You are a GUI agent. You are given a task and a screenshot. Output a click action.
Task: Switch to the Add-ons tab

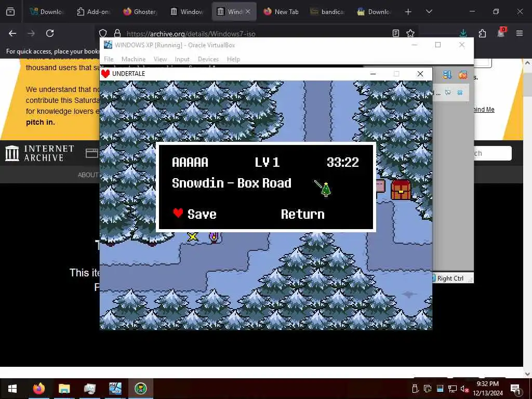[x=93, y=12]
